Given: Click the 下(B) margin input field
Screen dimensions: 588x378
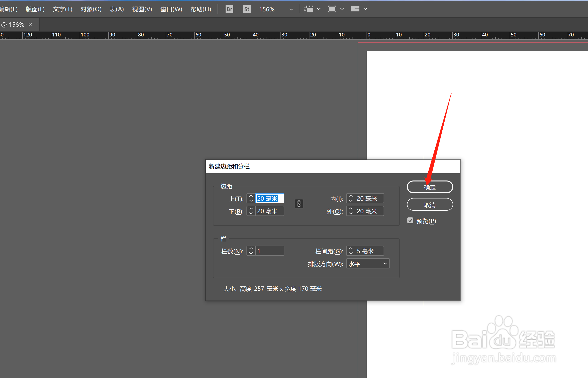Looking at the screenshot, I should (270, 211).
